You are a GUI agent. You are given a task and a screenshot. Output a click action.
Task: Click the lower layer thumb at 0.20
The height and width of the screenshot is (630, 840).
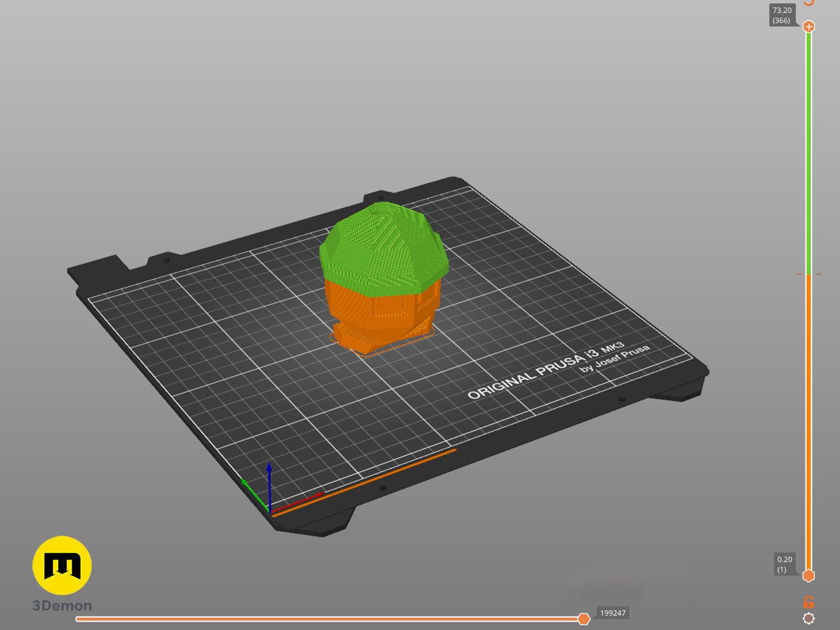[808, 575]
